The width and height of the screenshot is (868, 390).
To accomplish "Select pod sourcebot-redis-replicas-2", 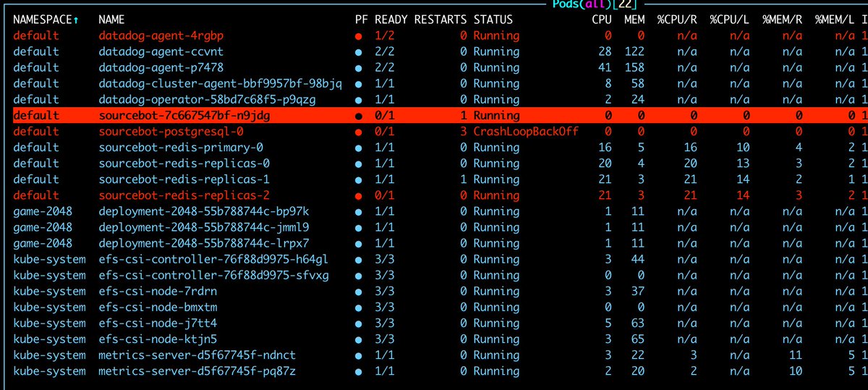I will tap(184, 195).
